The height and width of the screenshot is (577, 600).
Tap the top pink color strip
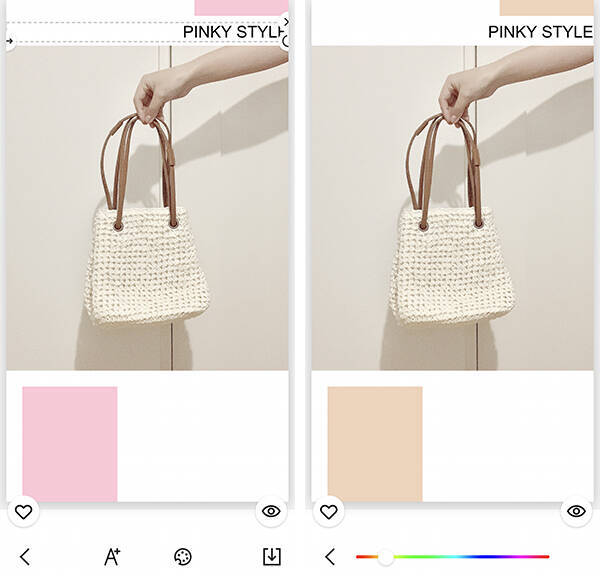point(241,8)
